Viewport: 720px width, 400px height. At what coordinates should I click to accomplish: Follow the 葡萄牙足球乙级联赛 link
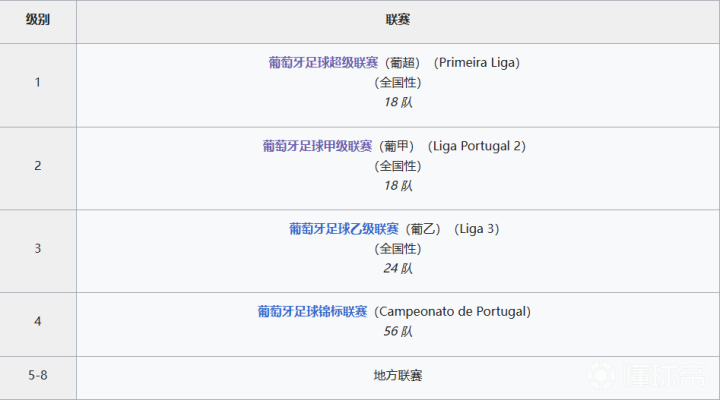(344, 229)
